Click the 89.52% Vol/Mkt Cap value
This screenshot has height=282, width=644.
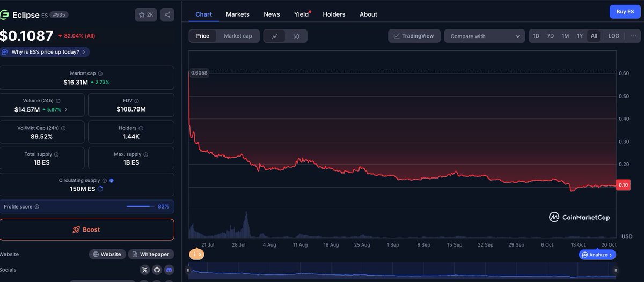pyautogui.click(x=42, y=137)
